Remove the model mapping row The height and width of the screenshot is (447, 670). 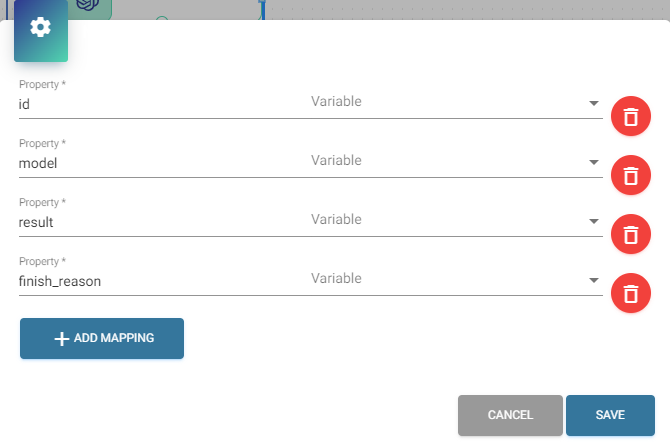(x=630, y=176)
